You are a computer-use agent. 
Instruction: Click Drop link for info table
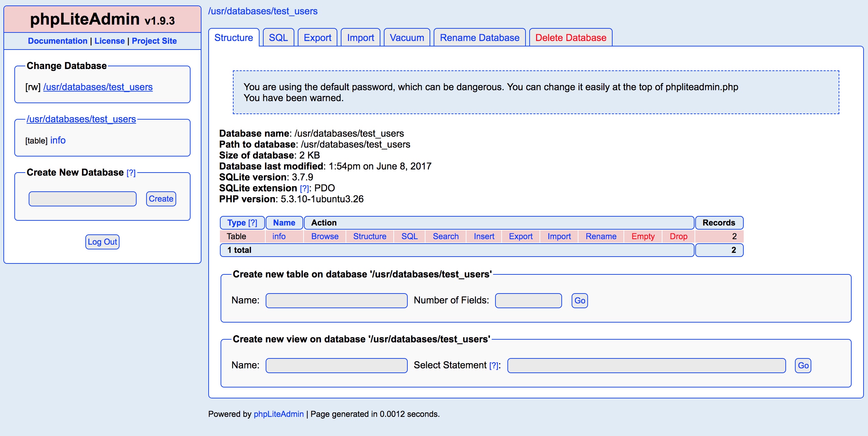tap(678, 236)
